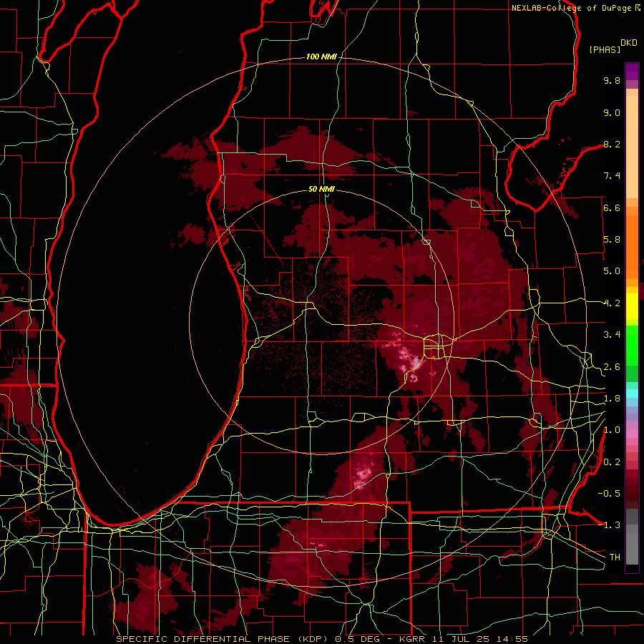Pick the purple top segment of color bar

tap(632, 72)
